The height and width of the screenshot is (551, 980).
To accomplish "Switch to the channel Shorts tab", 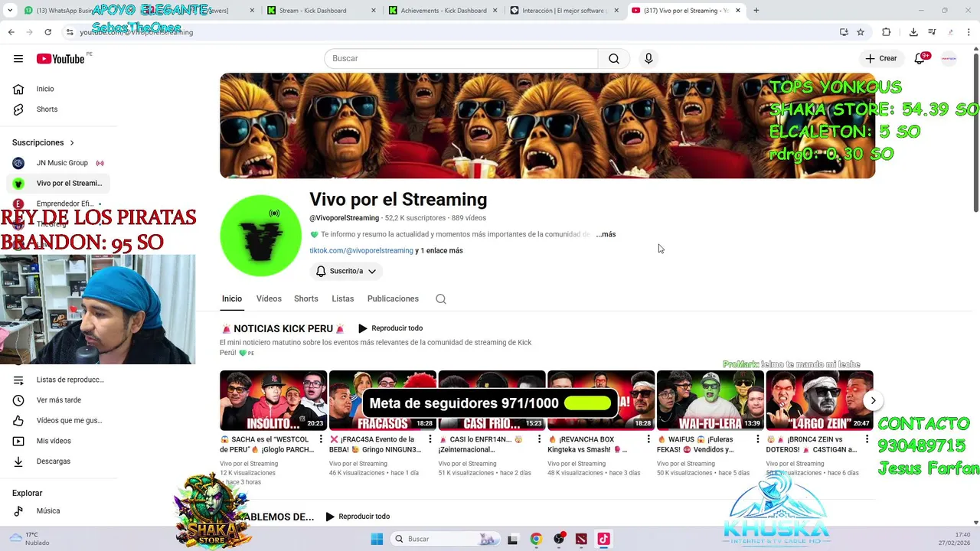I will pos(306,299).
